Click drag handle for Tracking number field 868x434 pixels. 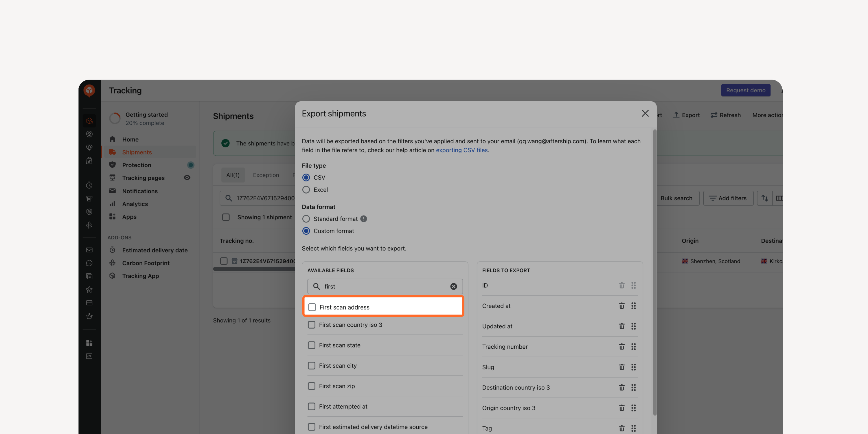[633, 346]
